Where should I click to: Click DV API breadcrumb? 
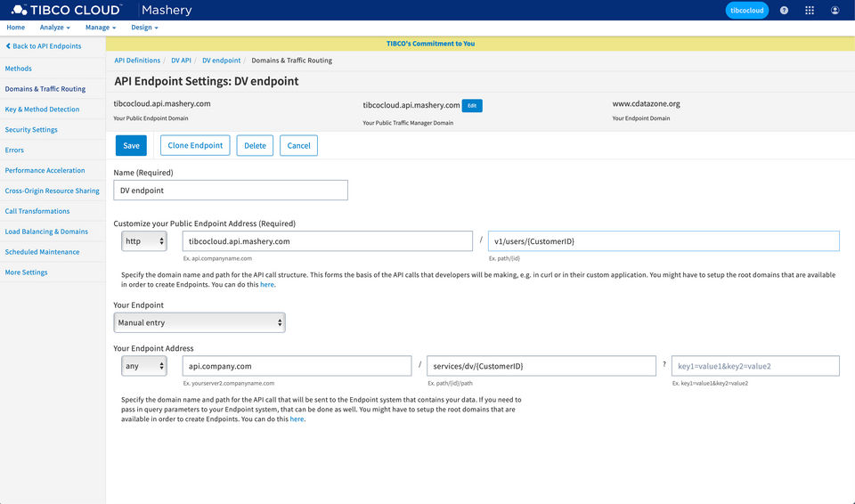pyautogui.click(x=181, y=61)
